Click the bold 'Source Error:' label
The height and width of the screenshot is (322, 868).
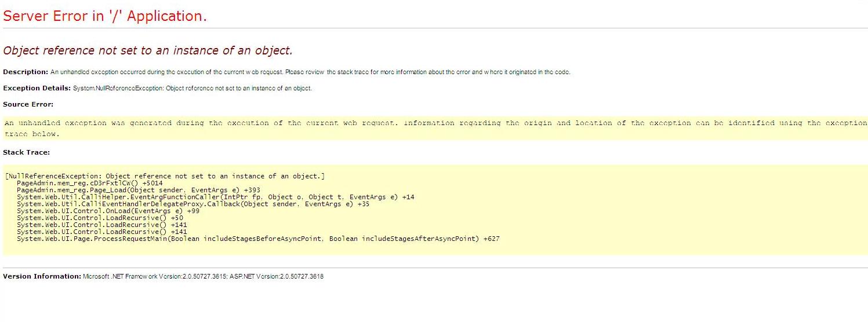(28, 104)
